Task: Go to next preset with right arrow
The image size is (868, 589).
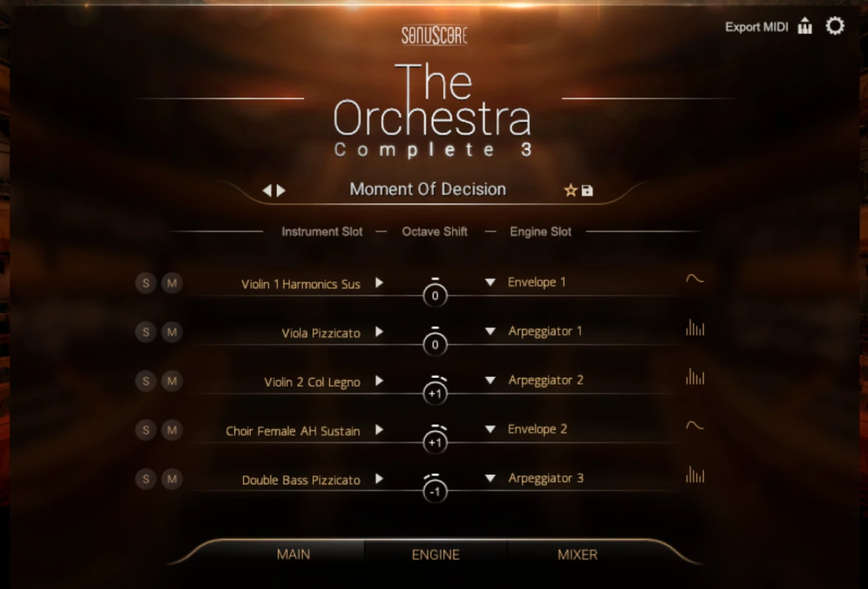Action: click(281, 190)
